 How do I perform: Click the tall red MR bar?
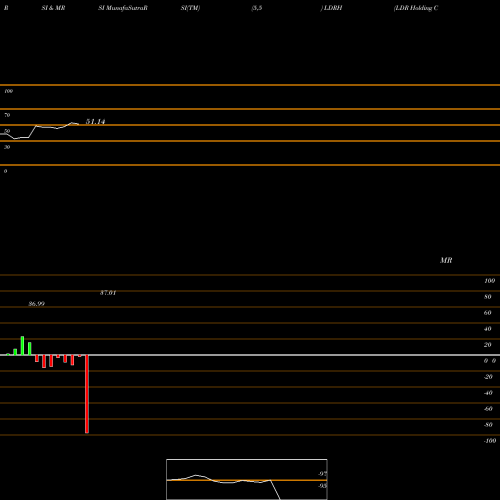point(87,394)
